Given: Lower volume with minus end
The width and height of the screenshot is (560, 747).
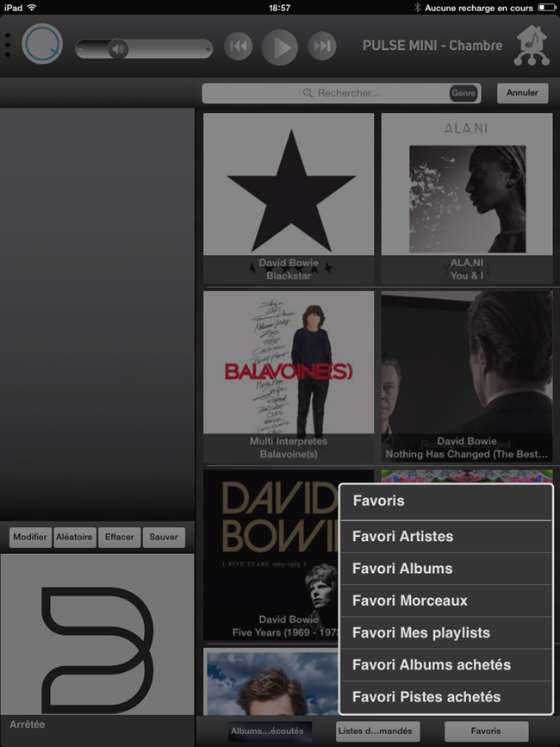Looking at the screenshot, I should tap(80, 49).
